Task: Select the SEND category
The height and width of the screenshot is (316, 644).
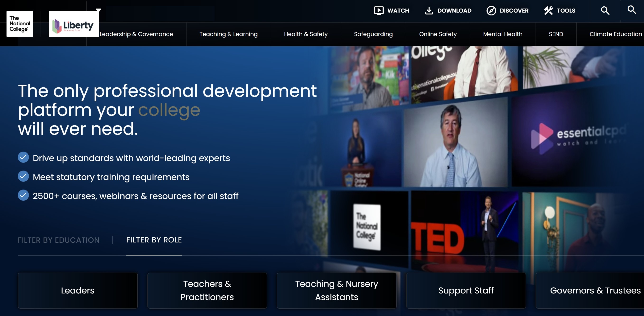Action: pos(556,34)
